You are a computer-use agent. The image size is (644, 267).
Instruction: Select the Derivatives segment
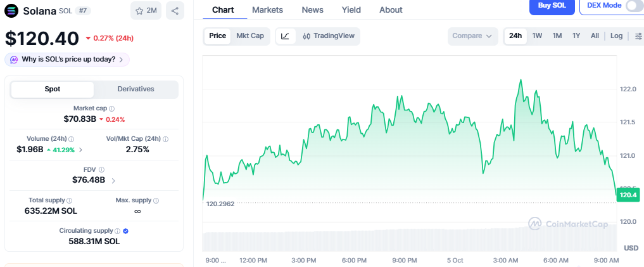(136, 89)
